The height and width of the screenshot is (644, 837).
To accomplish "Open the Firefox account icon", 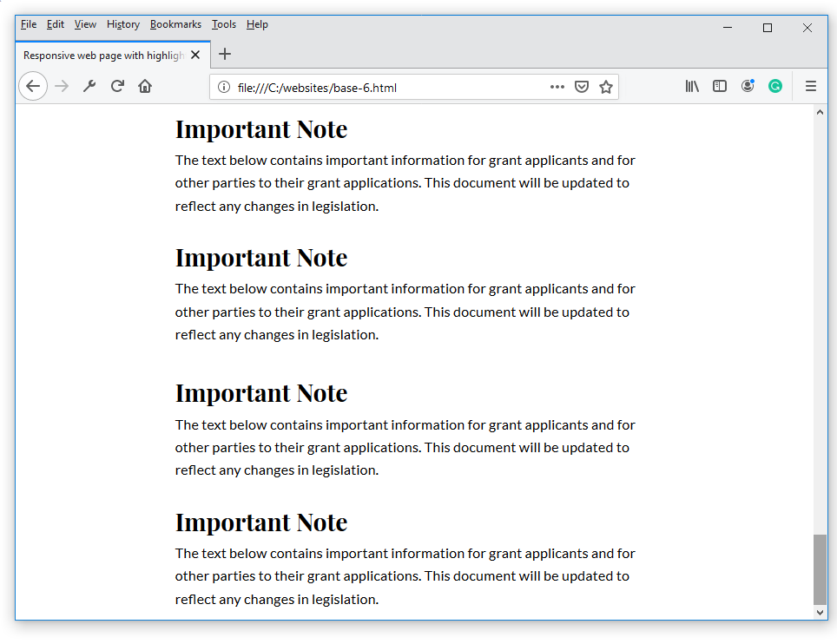I will point(748,86).
